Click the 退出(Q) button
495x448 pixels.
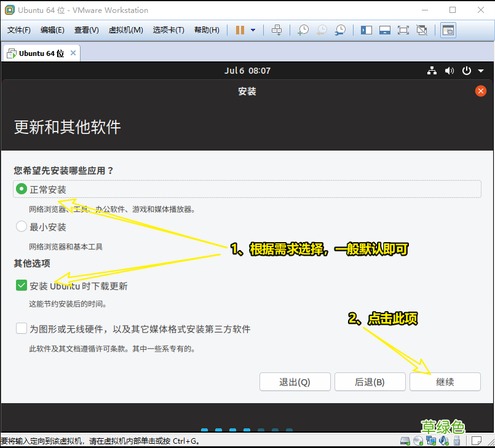tap(295, 382)
